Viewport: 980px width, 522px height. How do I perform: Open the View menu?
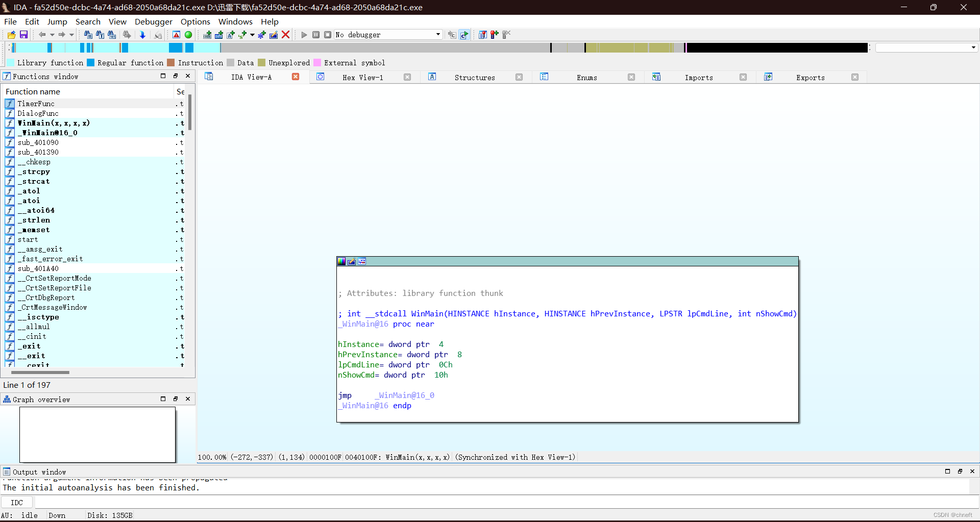tap(117, 21)
